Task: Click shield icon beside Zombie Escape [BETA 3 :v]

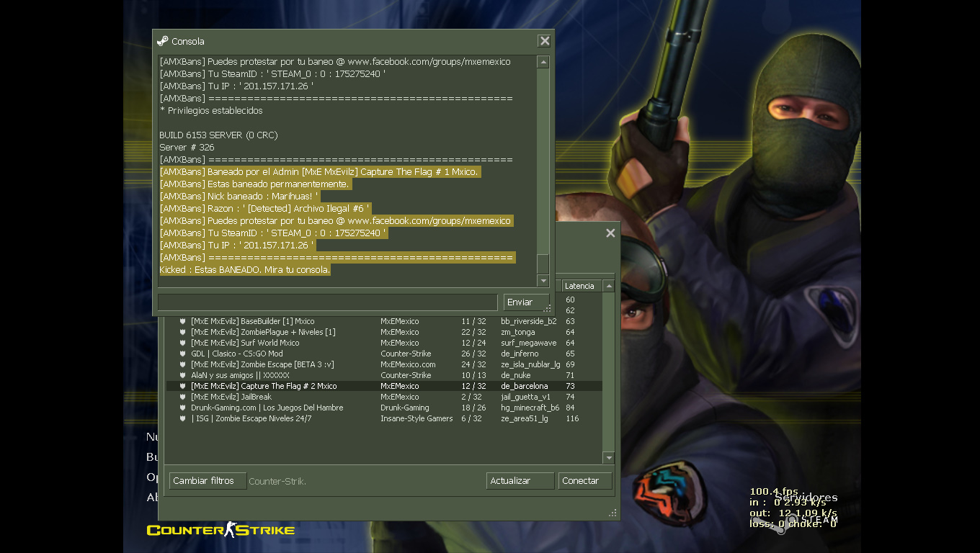Action: (183, 364)
